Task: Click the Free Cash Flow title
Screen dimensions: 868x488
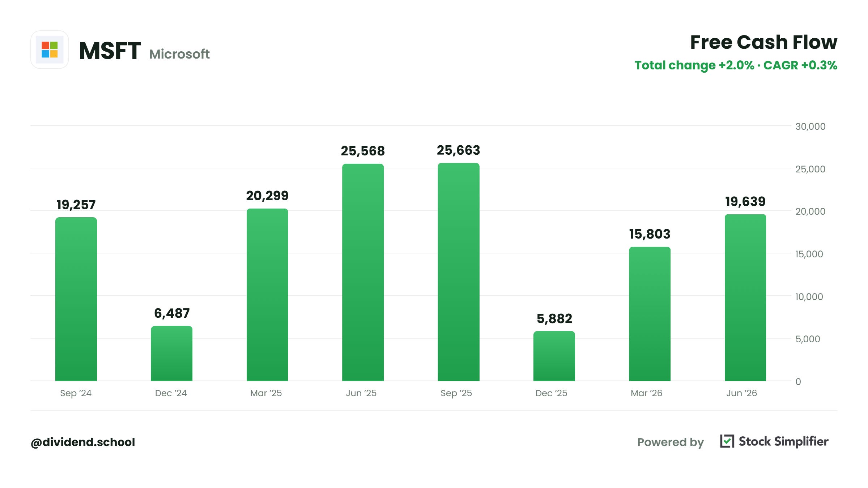Action: pyautogui.click(x=763, y=42)
